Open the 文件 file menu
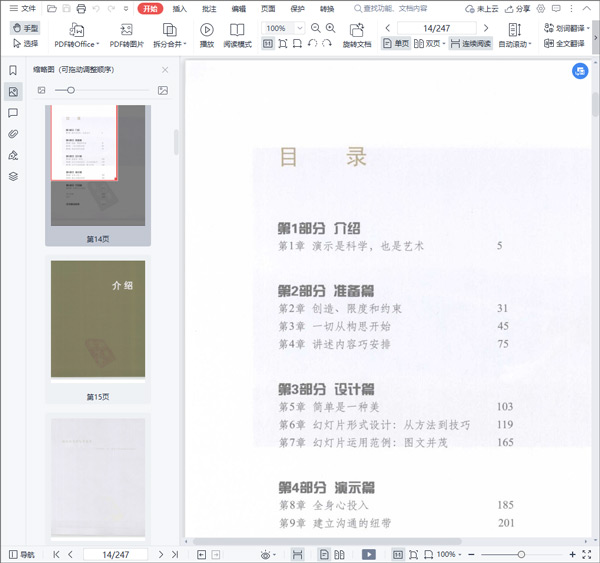600x563 pixels. (x=23, y=8)
